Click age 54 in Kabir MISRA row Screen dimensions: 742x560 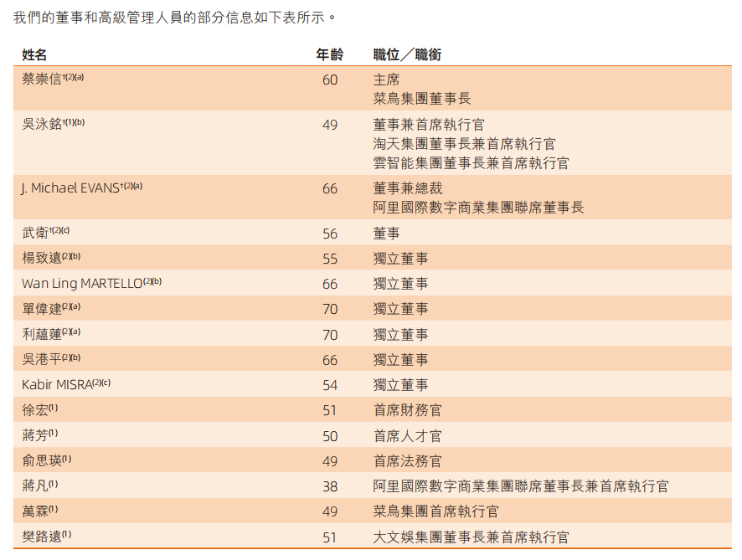point(330,386)
